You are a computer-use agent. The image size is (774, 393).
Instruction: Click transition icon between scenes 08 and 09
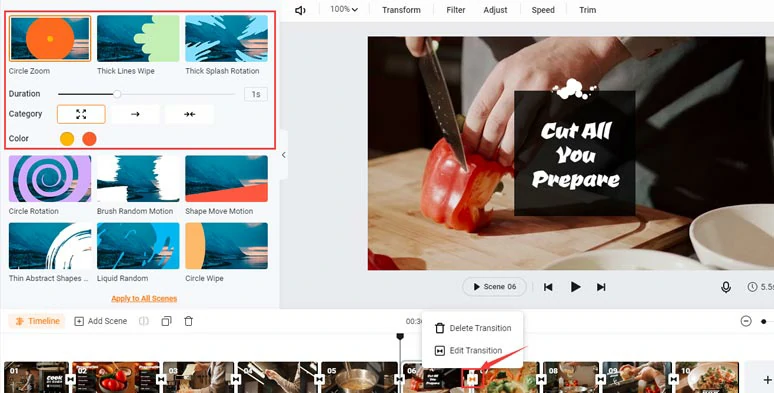click(601, 379)
